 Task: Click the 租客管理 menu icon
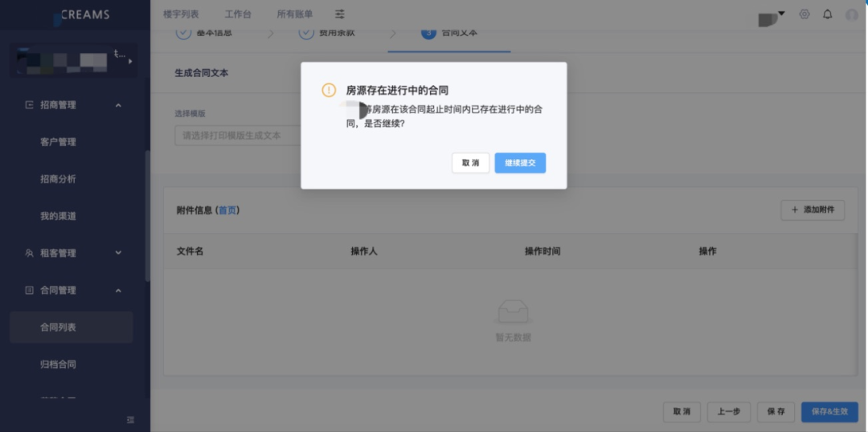[x=30, y=253]
